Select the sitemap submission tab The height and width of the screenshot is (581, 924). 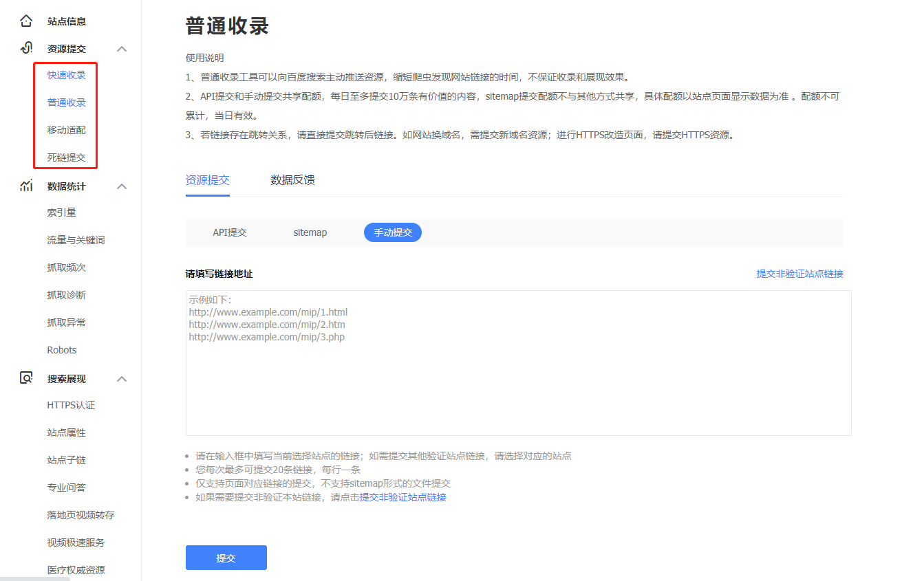tap(310, 232)
